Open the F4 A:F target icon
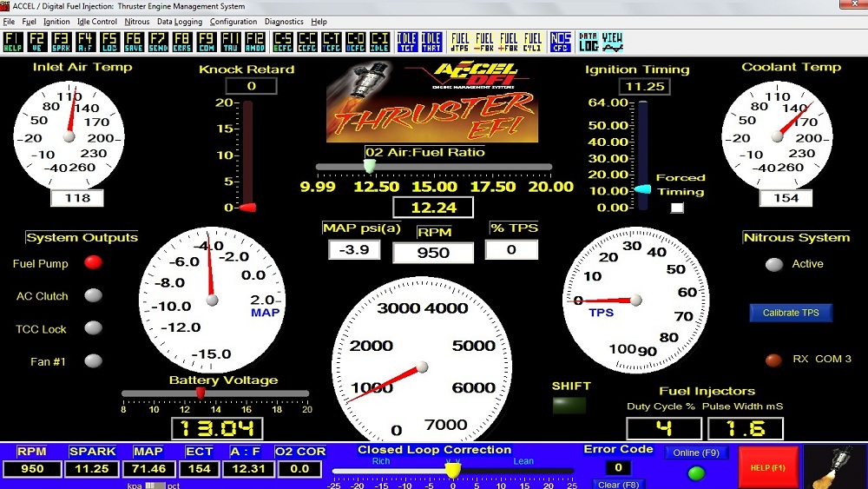This screenshot has width=868, height=489. point(85,42)
